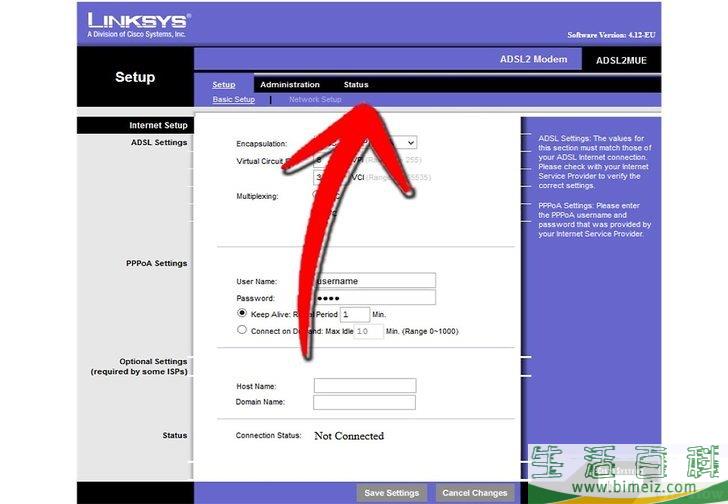
Task: Focus the User Name field
Action: pos(374,281)
